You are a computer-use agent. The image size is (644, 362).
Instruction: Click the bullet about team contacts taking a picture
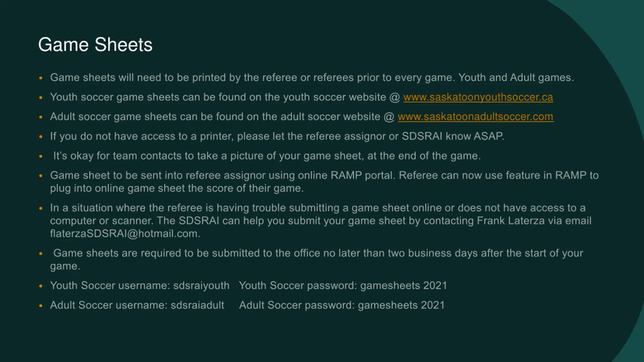click(x=267, y=156)
